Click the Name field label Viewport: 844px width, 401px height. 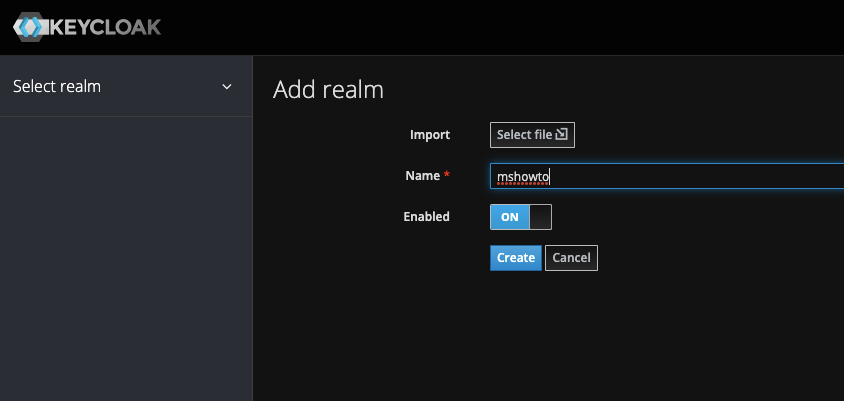click(423, 175)
